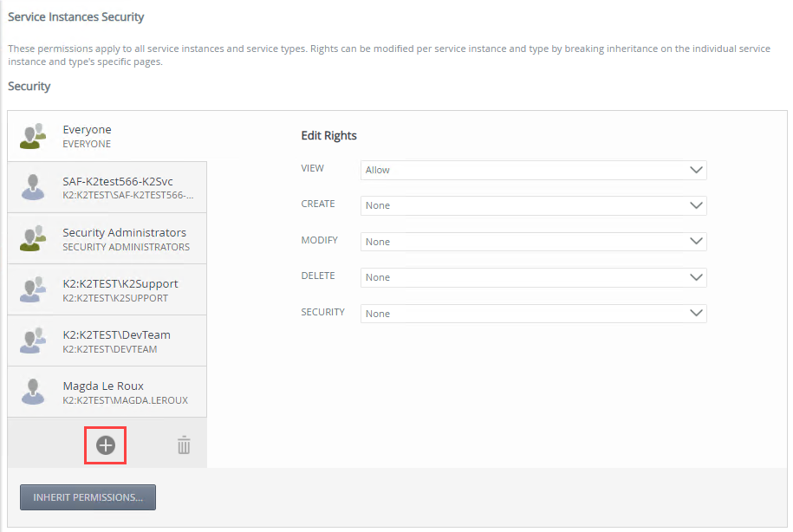Select the Everyone entry name
The image size is (793, 532).
87,130
